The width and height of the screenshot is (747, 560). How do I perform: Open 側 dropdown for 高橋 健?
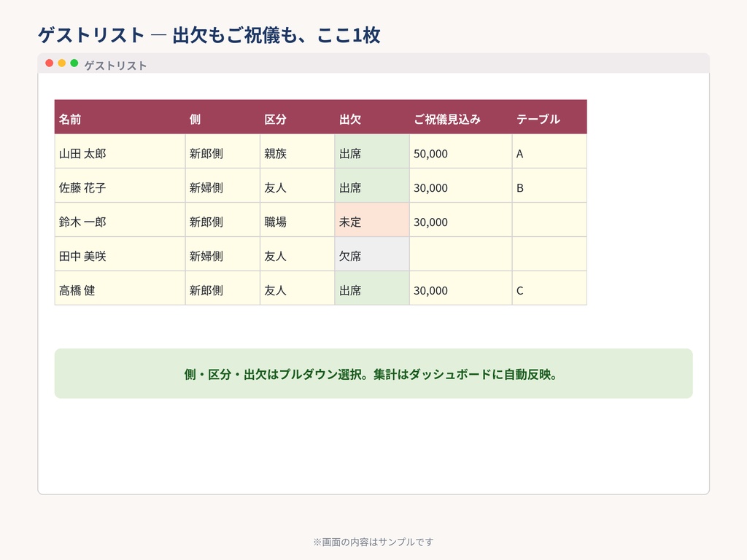[x=222, y=288]
